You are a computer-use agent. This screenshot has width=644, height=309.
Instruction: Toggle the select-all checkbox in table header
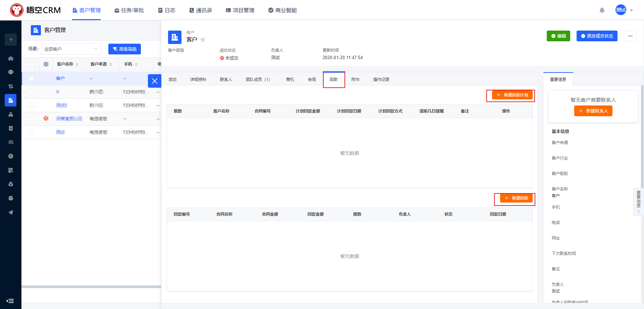(32, 64)
